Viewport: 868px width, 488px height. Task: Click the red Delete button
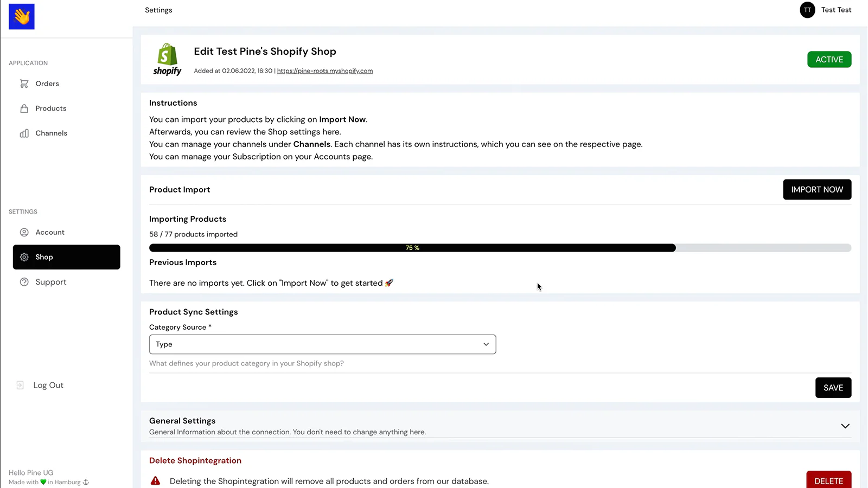click(828, 480)
